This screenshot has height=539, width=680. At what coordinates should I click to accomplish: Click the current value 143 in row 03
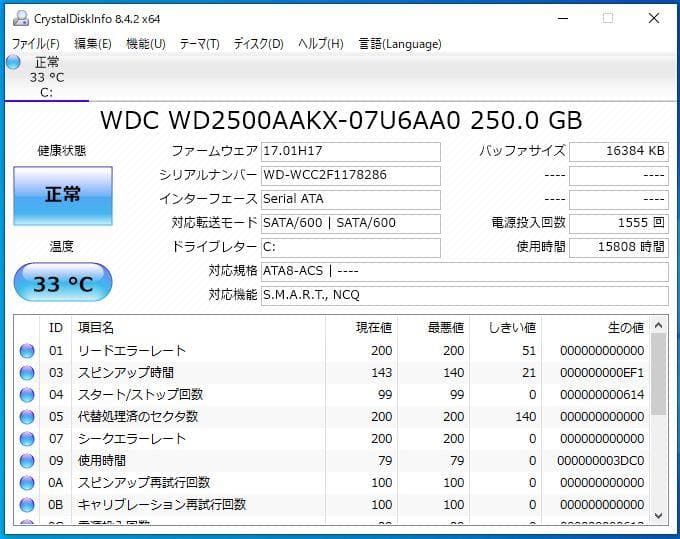[382, 372]
